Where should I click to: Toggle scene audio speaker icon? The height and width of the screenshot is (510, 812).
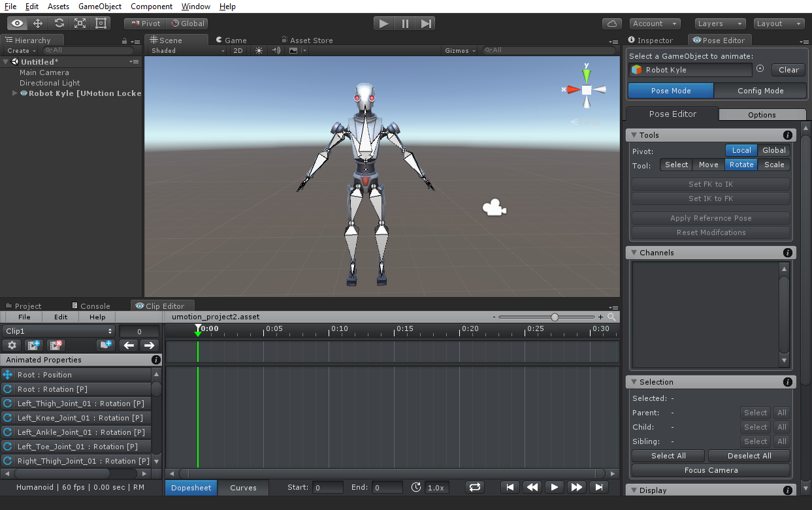point(276,50)
